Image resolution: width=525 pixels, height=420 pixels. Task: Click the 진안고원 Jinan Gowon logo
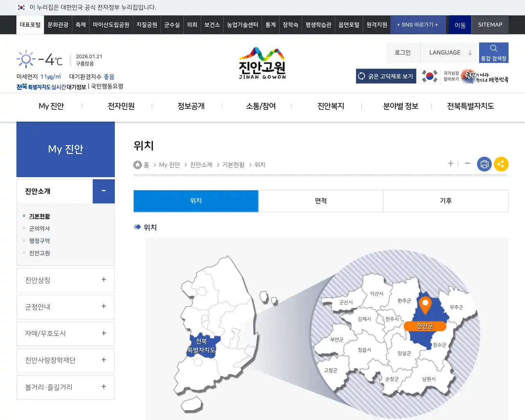pos(262,63)
